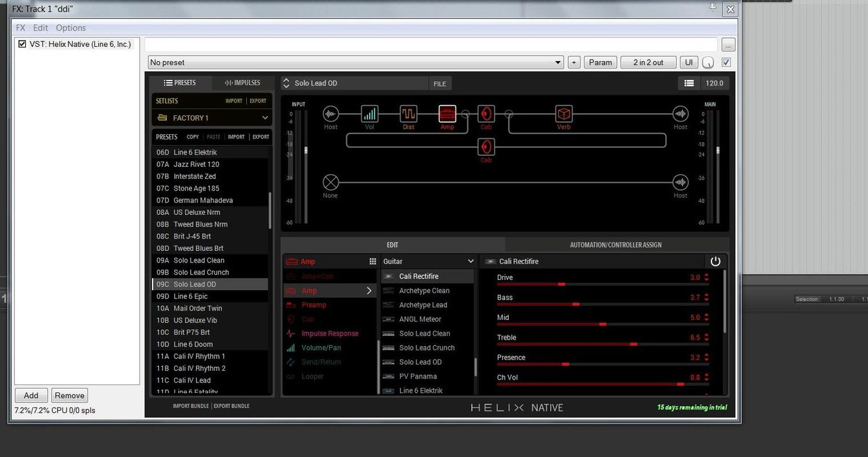Open the AUTOMATION/CONTROLLER ASSIGN tab
Image resolution: width=868 pixels, height=457 pixels.
pyautogui.click(x=616, y=245)
